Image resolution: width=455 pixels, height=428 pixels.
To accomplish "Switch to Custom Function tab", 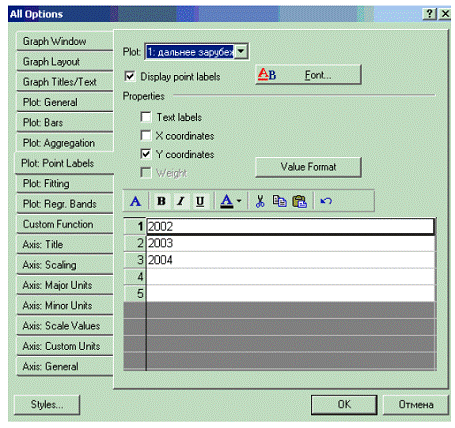I will tap(65, 224).
